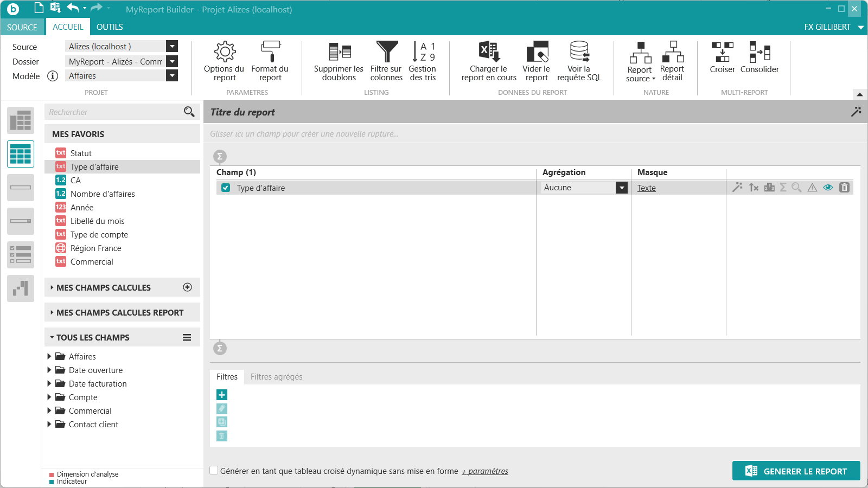Switch to the OUTILS ribbon tab
868x488 pixels.
pyautogui.click(x=110, y=27)
